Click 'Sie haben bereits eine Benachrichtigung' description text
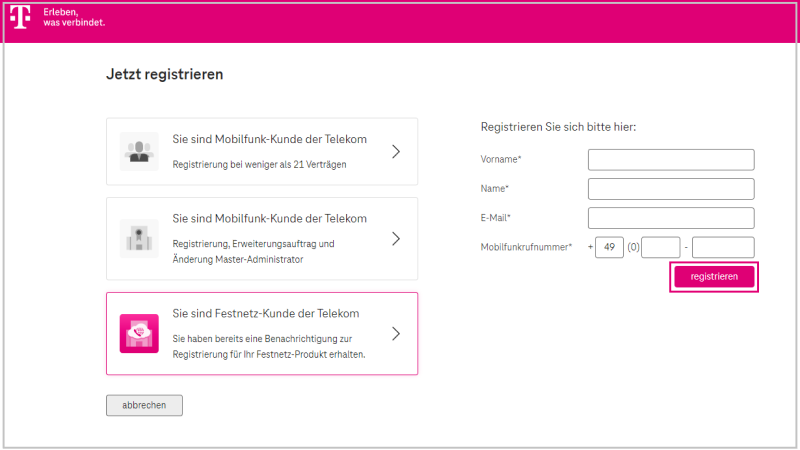The image size is (800, 450). pos(269,346)
